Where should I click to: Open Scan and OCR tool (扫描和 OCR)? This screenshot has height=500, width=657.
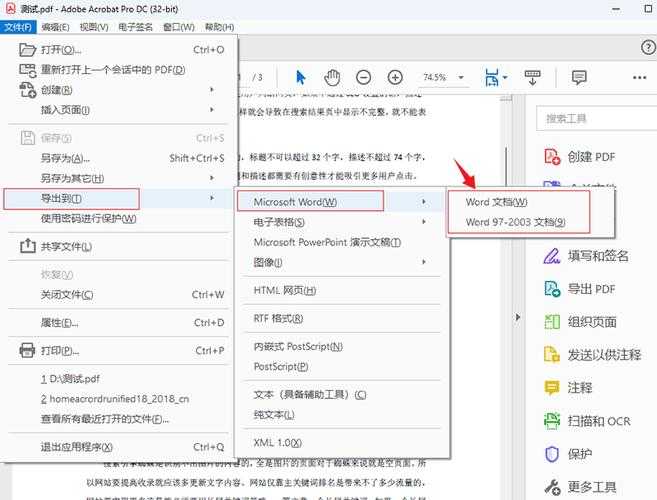[x=587, y=421]
